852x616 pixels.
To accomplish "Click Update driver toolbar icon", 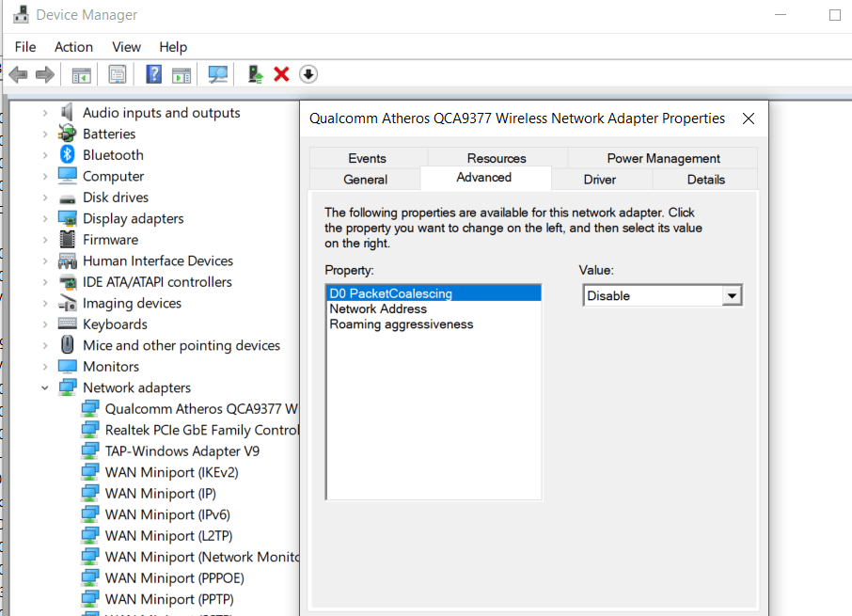I will (255, 74).
